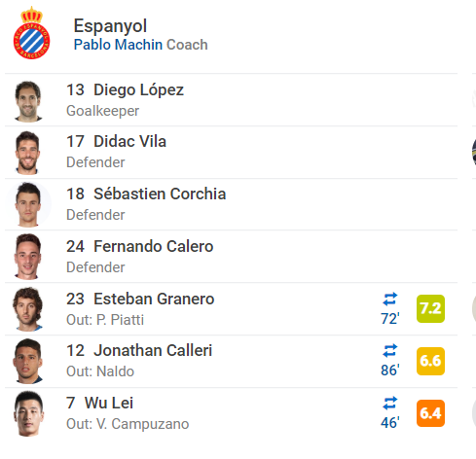
Task: Click the yellow 6.6 rating badge
Action: point(430,361)
